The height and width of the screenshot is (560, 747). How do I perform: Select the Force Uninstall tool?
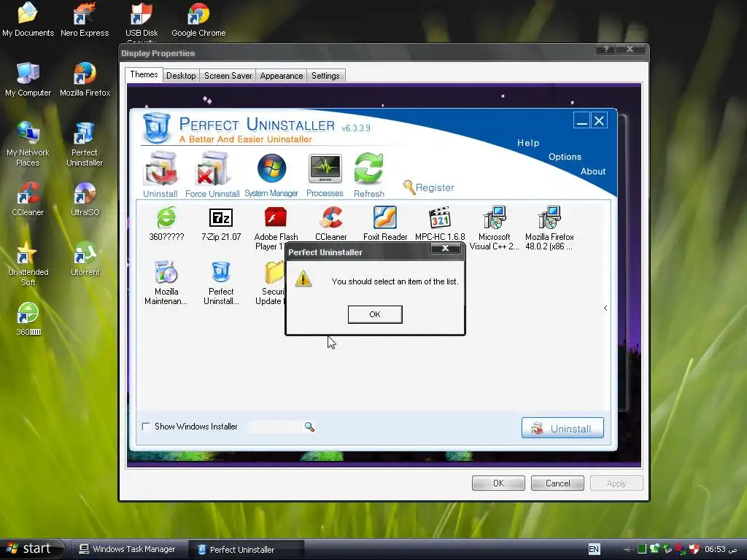[212, 174]
